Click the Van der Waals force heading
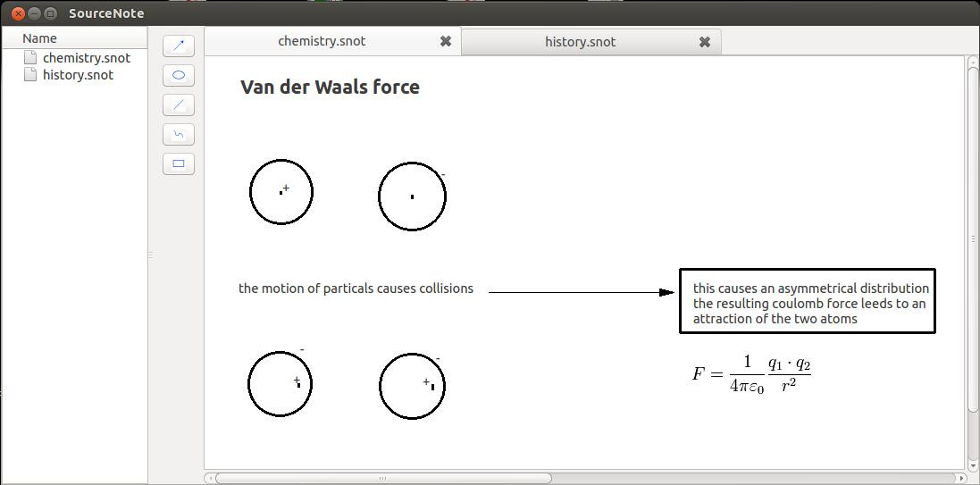 tap(330, 87)
